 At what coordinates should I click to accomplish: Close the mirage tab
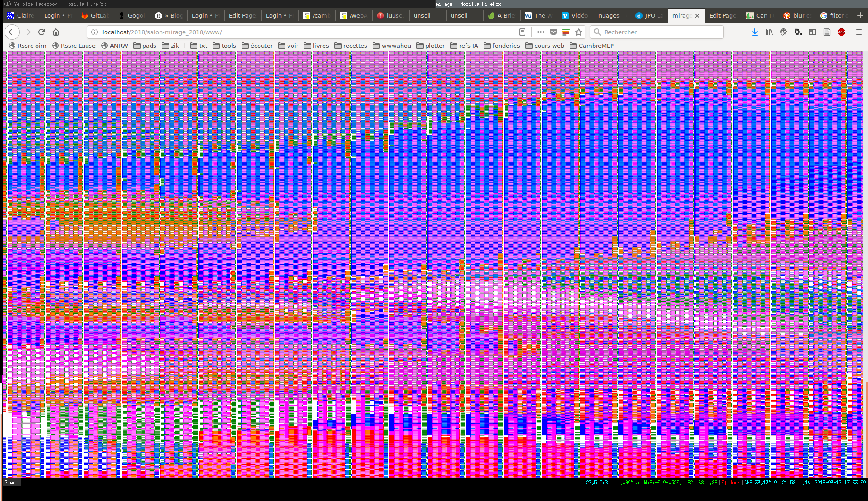(697, 15)
